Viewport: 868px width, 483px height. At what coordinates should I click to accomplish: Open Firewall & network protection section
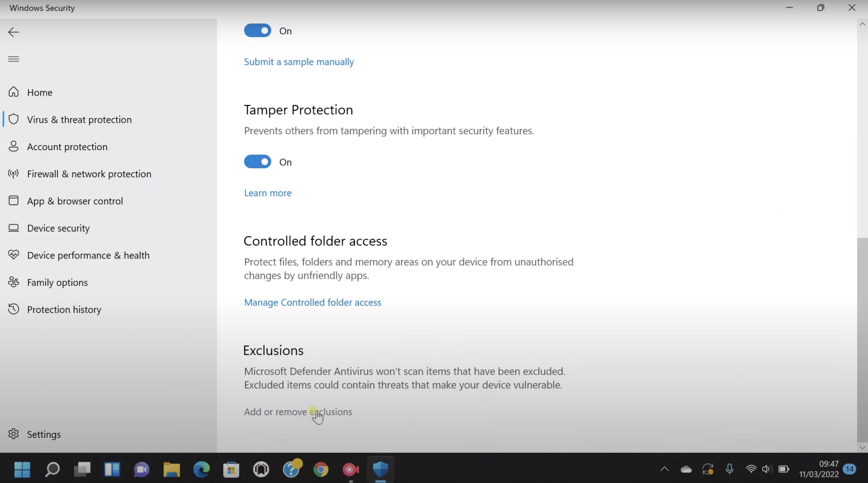89,174
